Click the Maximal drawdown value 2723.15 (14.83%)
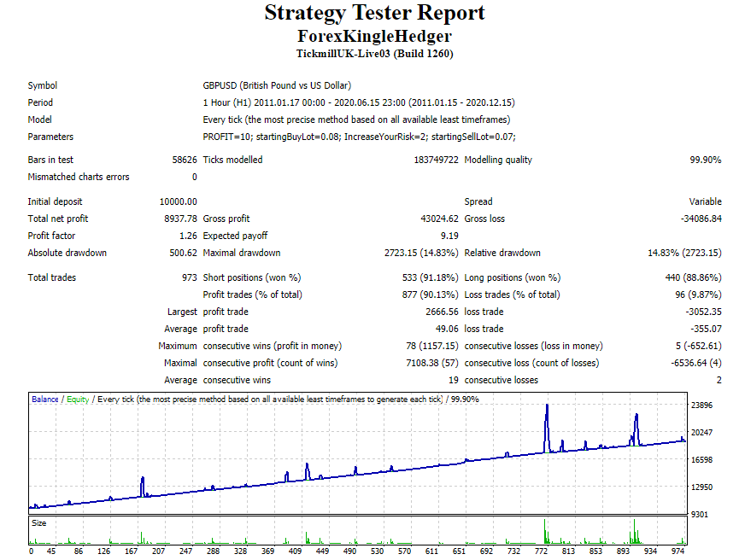Viewport: 745px width, 560px height. point(421,253)
